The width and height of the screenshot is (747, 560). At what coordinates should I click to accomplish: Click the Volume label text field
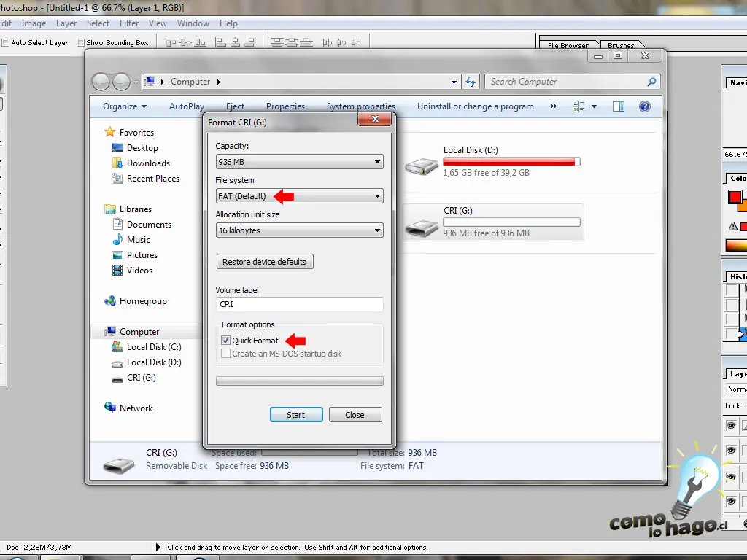299,304
